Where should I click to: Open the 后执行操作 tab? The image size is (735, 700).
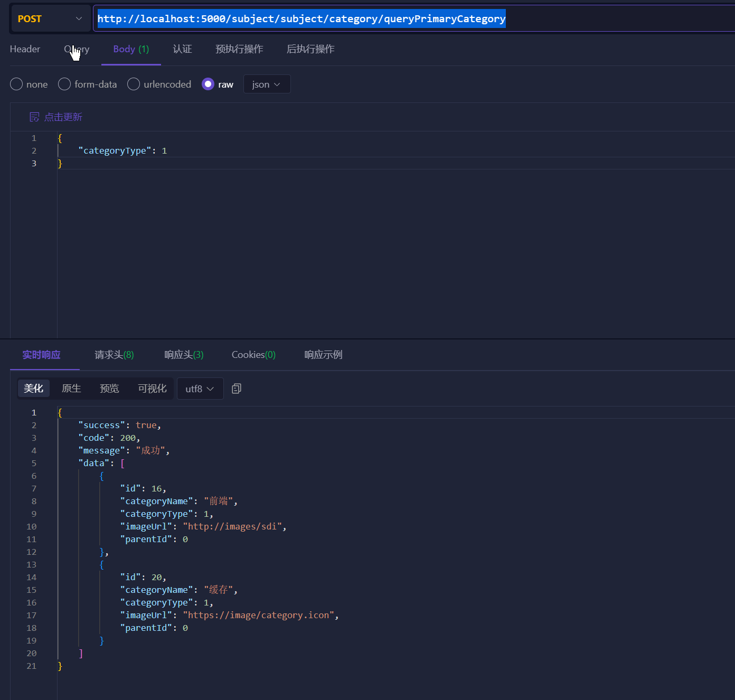[x=310, y=49]
